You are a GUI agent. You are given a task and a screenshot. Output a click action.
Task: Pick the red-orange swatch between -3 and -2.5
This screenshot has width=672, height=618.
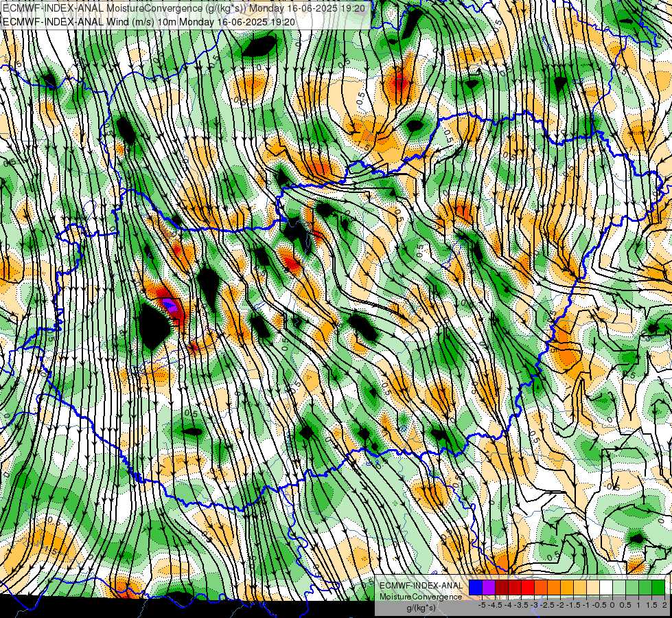[x=541, y=588]
